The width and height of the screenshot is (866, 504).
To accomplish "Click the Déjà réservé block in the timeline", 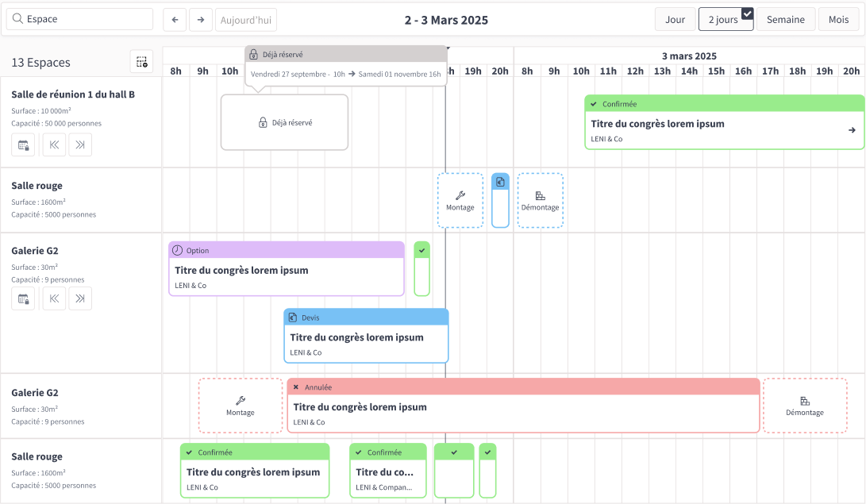I will (284, 122).
